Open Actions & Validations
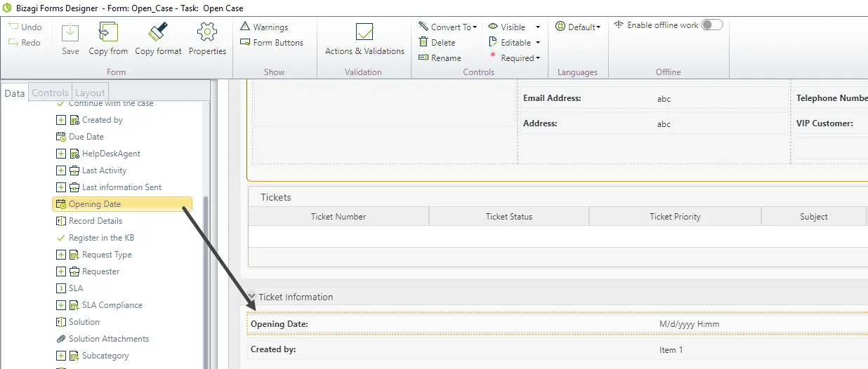Screen dimensions: 868x369 [x=364, y=39]
